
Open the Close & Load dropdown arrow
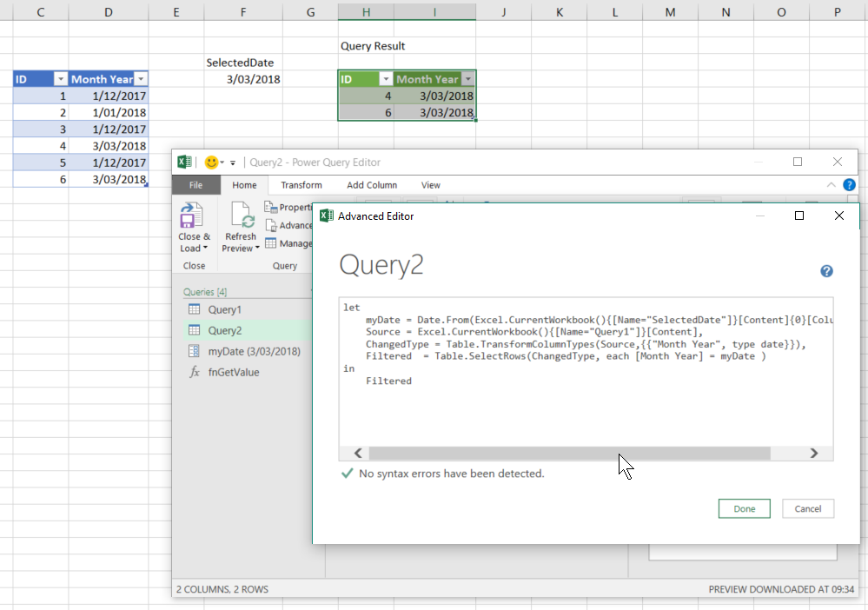coord(205,248)
